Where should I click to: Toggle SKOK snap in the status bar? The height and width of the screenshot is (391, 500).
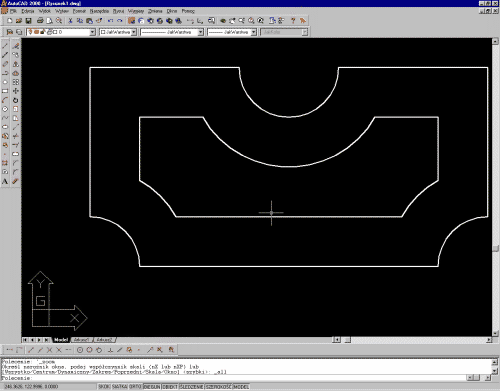point(104,387)
